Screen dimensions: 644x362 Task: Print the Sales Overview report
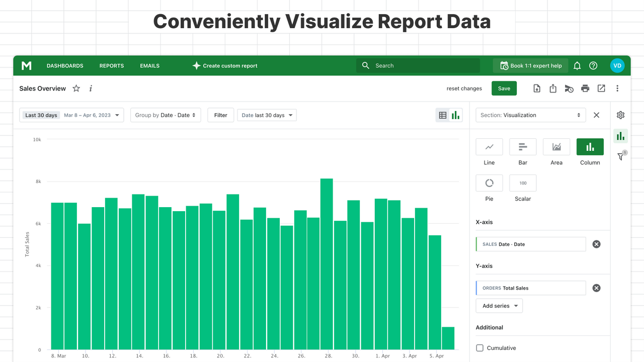[x=585, y=88]
